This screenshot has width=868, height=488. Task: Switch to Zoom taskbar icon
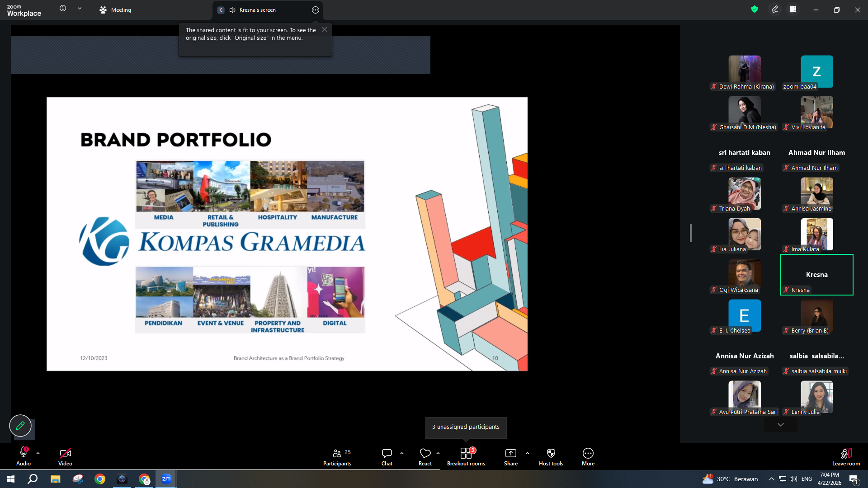(166, 479)
